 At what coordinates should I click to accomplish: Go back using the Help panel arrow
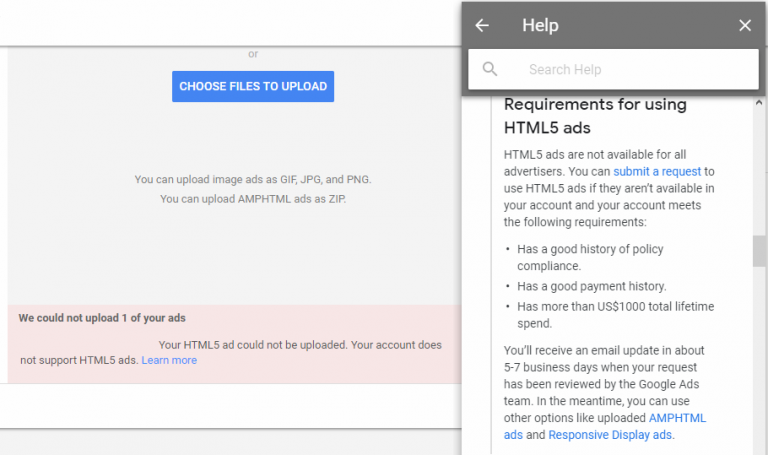point(482,25)
